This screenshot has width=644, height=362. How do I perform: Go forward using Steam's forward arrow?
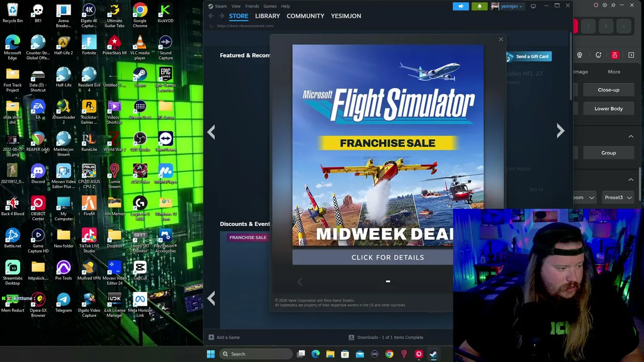(x=221, y=16)
